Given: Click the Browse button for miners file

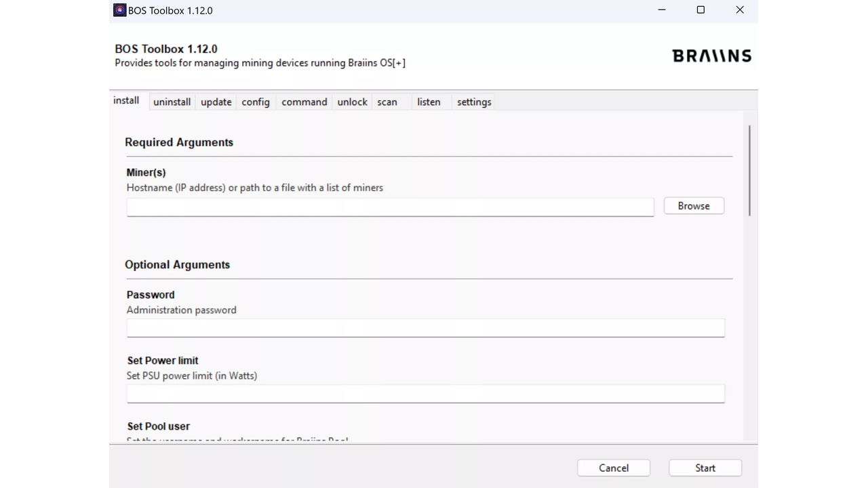Looking at the screenshot, I should tap(694, 206).
